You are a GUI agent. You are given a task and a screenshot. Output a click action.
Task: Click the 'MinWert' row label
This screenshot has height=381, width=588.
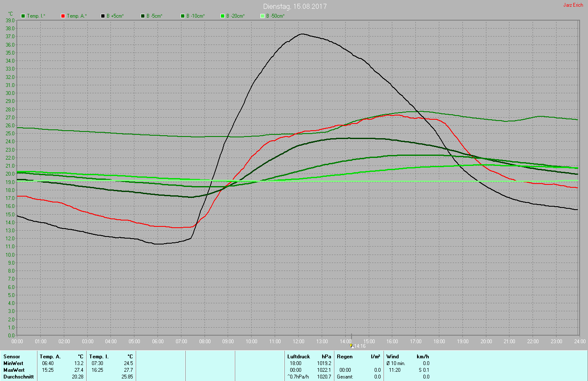click(13, 363)
